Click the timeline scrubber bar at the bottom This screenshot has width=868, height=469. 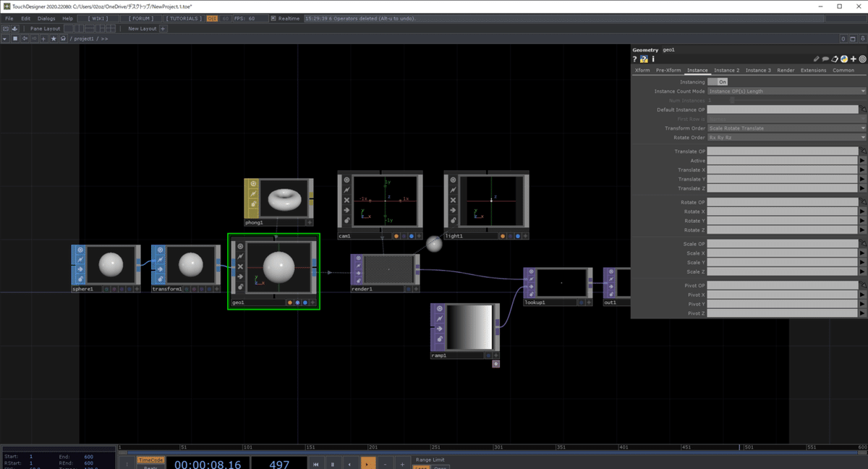coord(434,448)
